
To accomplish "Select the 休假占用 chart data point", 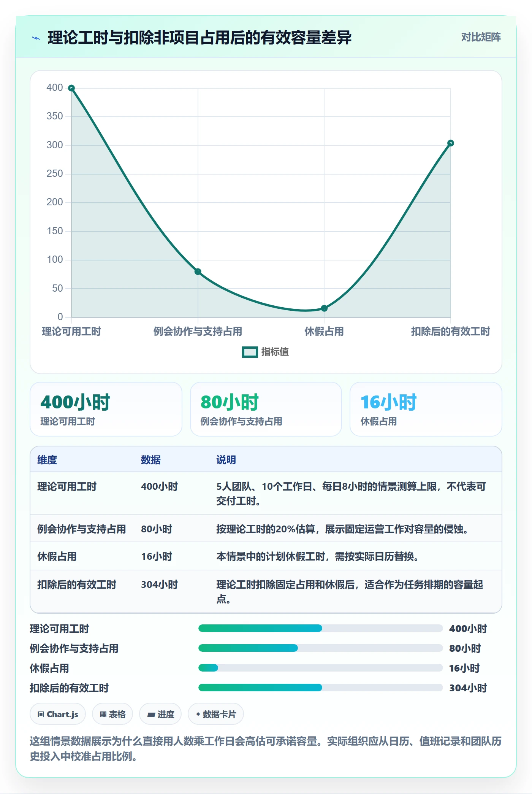I will [x=324, y=308].
